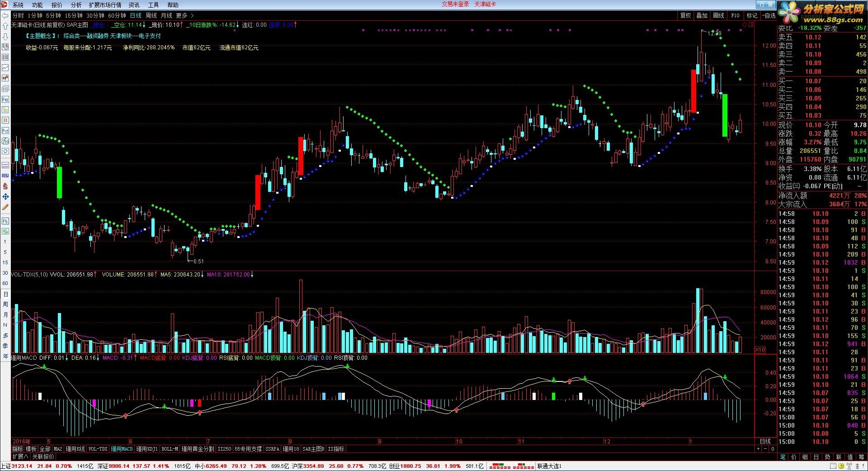Viewport: 868px width, 471px height.
Task: Click the circle icon below the formula icon
Action: click(x=5, y=151)
